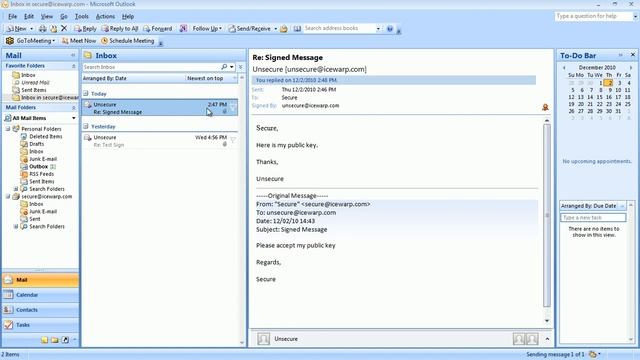Switch to Tasks view

click(x=40, y=325)
